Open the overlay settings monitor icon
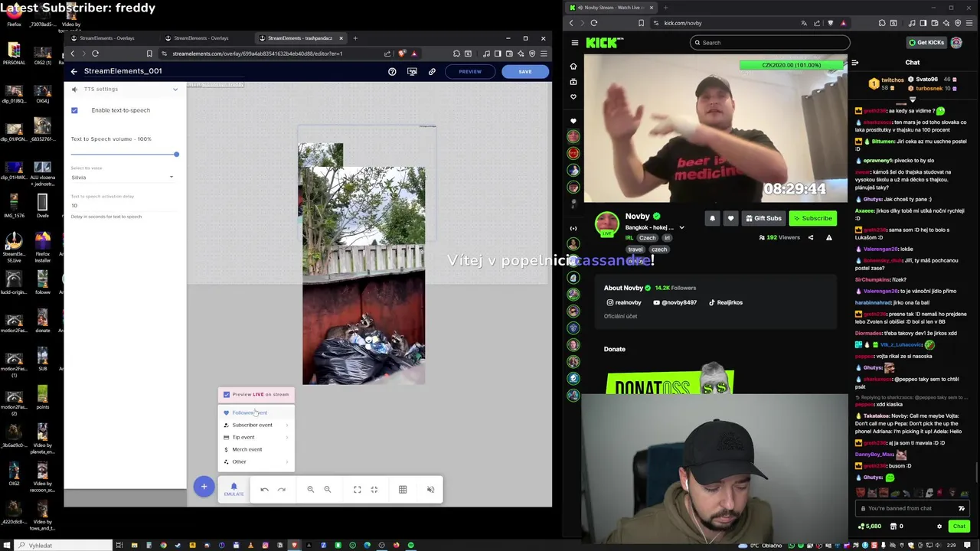The image size is (980, 551). pyautogui.click(x=412, y=71)
